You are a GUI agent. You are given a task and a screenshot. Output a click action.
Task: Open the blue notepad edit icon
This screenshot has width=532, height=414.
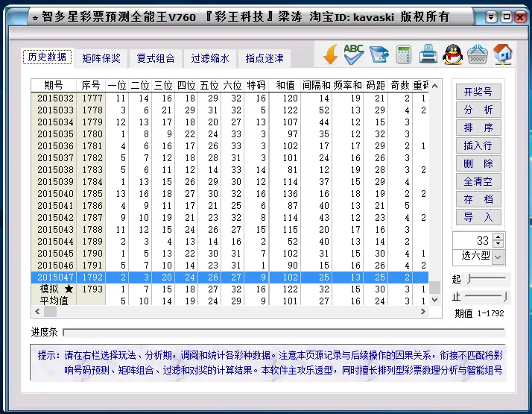[x=379, y=54]
